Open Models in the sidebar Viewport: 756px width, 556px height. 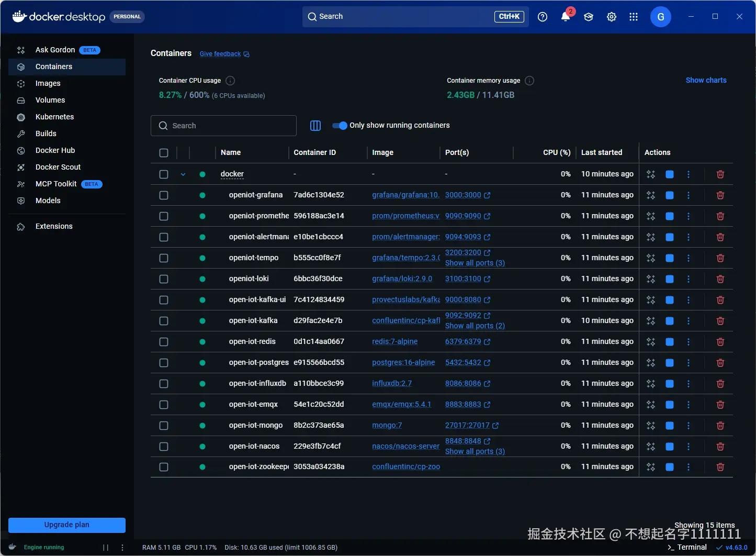pos(67,201)
